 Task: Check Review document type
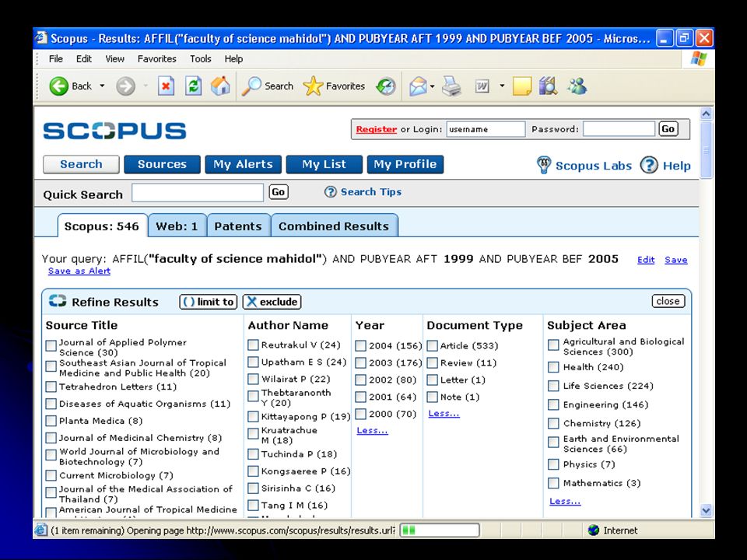(x=432, y=363)
